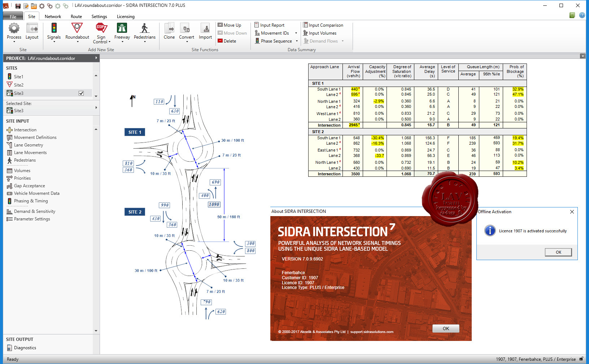Open Phasing & Timing input
Image resolution: width=589 pixels, height=364 pixels.
click(x=31, y=201)
